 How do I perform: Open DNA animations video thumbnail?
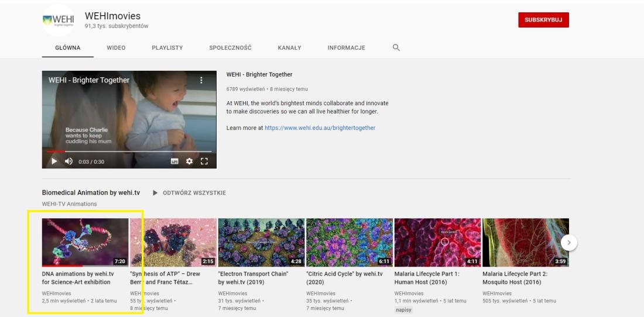(x=85, y=242)
